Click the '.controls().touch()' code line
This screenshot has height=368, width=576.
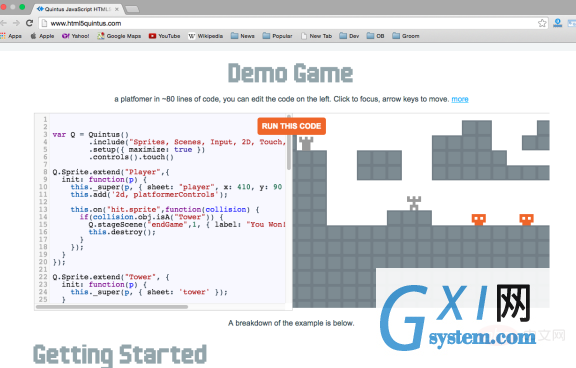[x=131, y=157]
